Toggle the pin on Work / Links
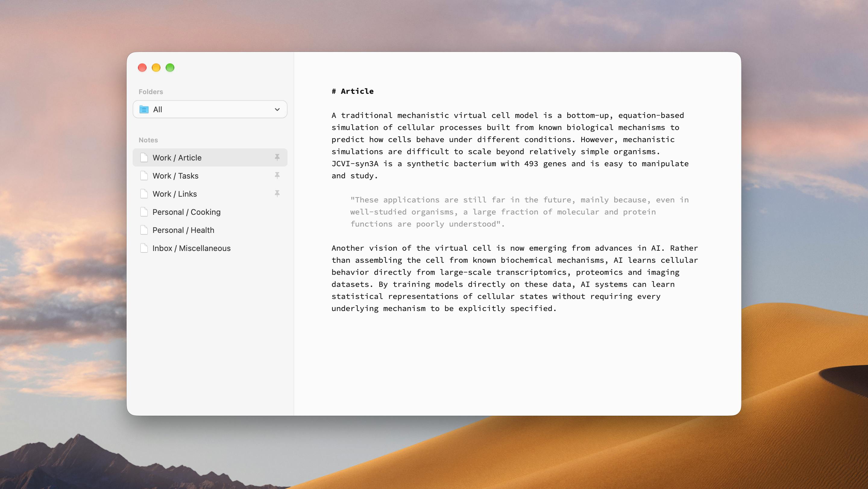The height and width of the screenshot is (489, 868). click(x=277, y=194)
